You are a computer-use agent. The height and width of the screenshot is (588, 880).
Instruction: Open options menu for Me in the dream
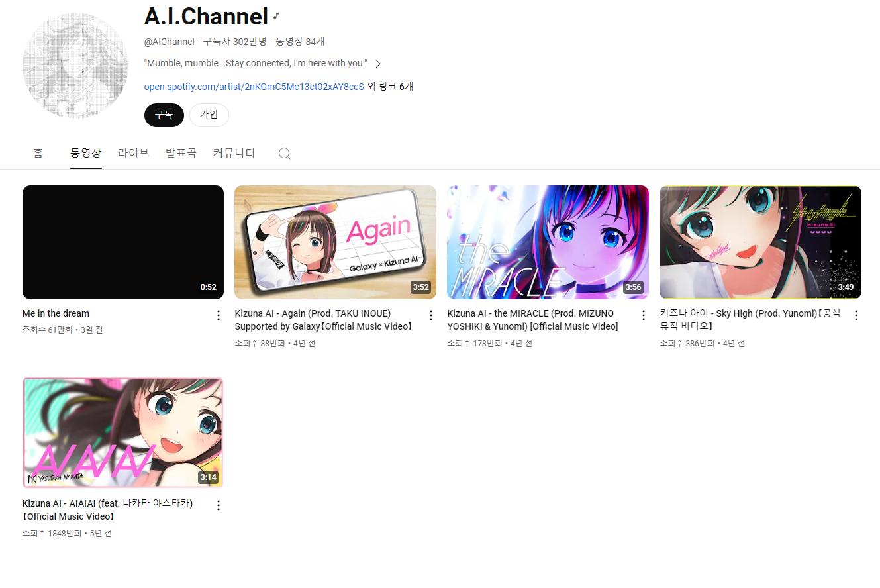219,315
